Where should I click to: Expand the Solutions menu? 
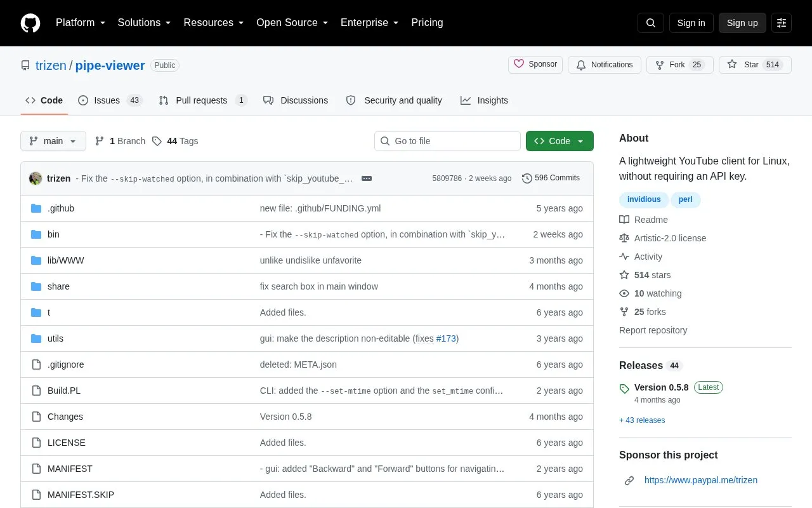click(145, 23)
